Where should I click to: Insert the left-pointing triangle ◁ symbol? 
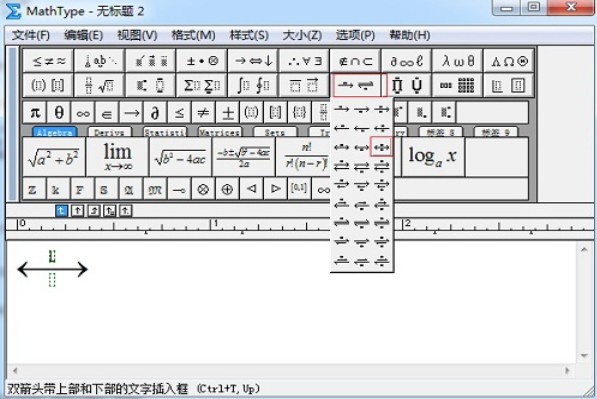(251, 189)
